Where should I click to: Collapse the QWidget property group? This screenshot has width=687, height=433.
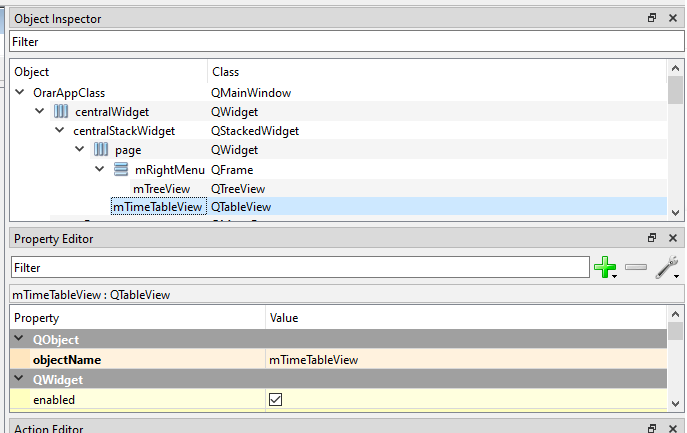[x=20, y=379]
